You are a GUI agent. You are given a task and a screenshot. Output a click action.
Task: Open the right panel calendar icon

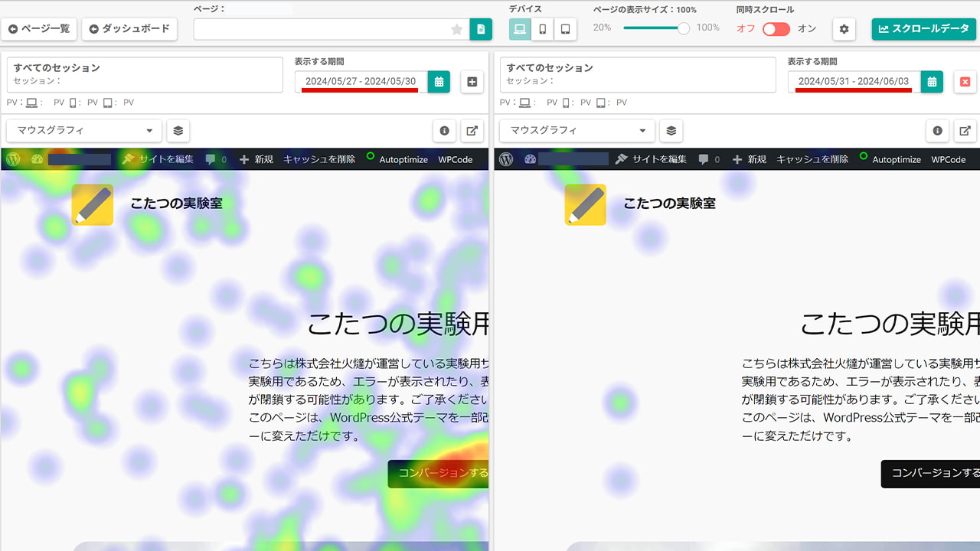pos(932,82)
